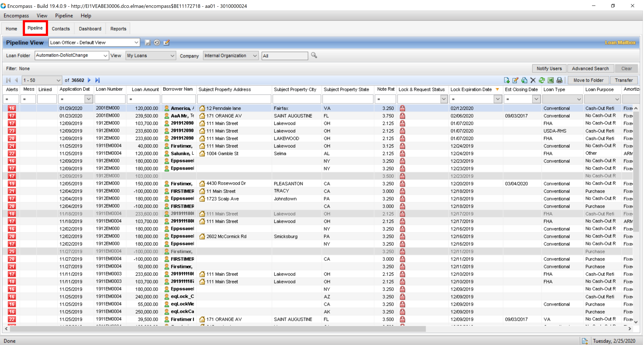Viewport: 644px width, 345px height.
Task: Open the Loan Mailbox link
Action: coord(620,42)
